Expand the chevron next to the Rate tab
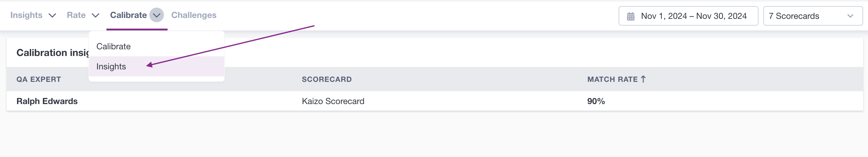 [96, 16]
